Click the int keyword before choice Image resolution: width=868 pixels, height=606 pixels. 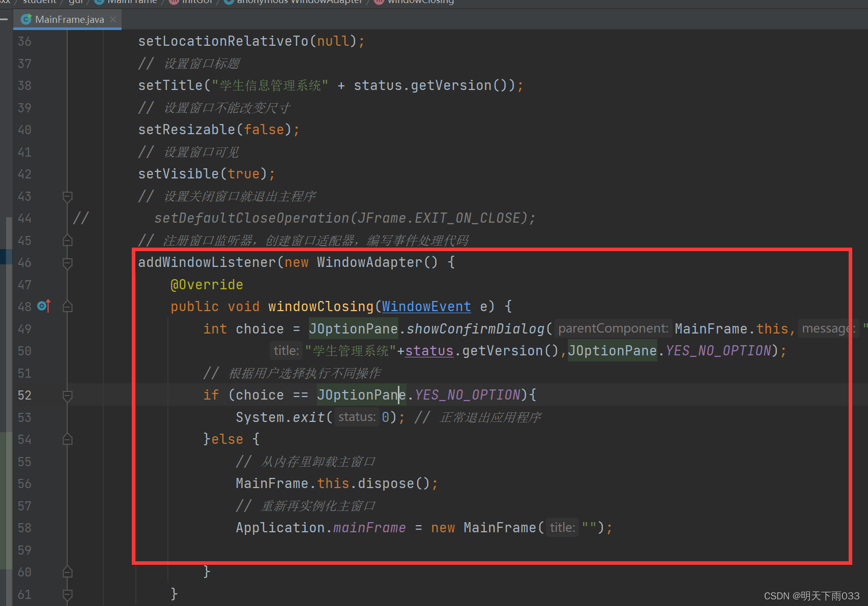point(215,329)
